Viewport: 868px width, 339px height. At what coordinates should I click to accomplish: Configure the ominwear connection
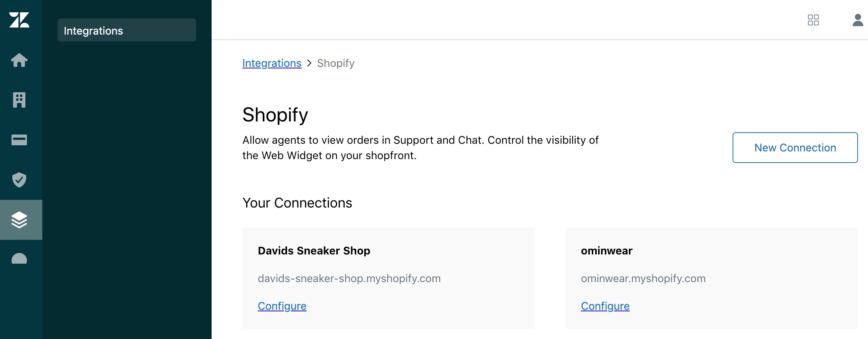[x=605, y=306]
